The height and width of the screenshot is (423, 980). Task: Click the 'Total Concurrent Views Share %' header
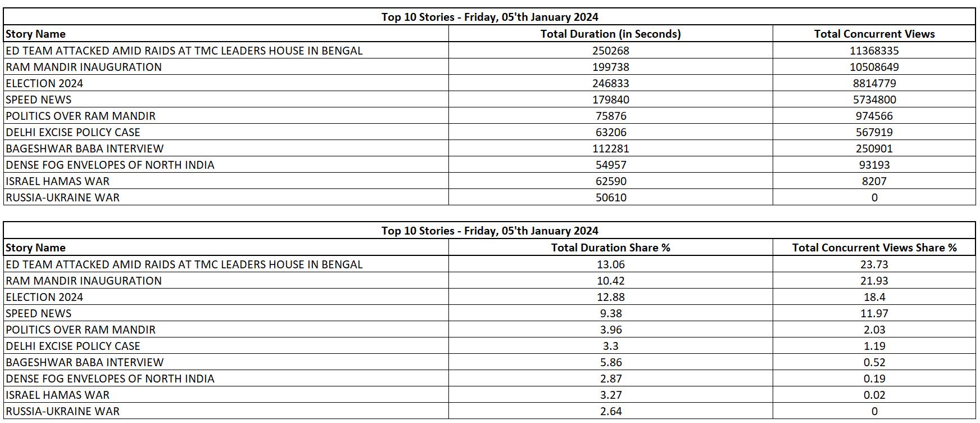click(x=874, y=247)
